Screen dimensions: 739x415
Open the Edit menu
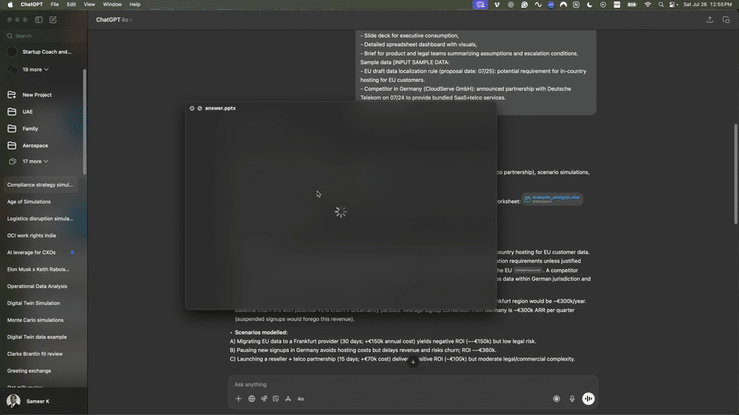pos(71,4)
